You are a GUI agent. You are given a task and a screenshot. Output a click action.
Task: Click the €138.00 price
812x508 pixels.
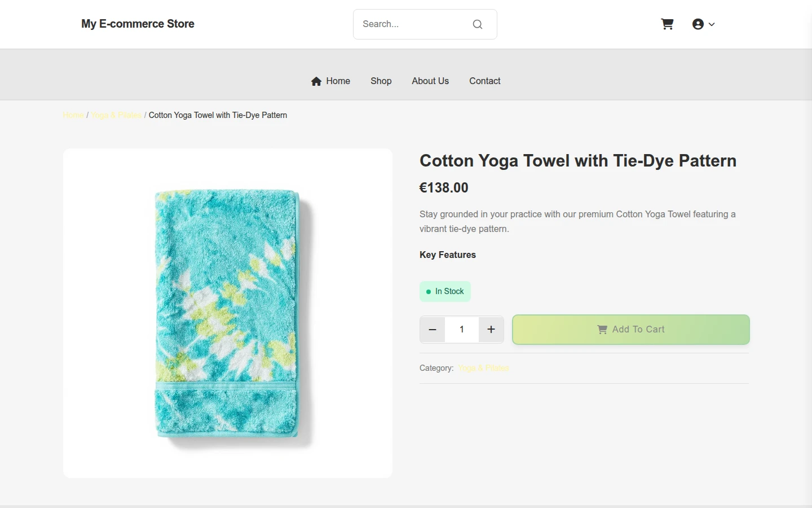pyautogui.click(x=444, y=188)
